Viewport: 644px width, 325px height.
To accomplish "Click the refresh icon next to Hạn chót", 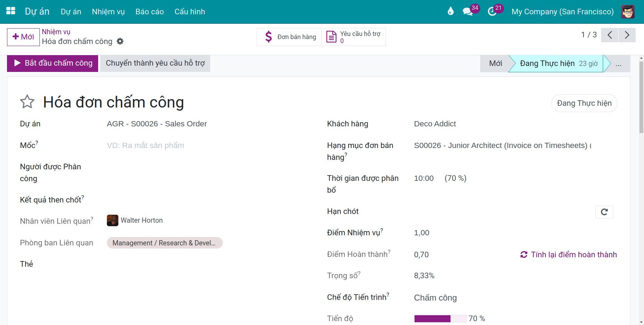I will point(604,212).
